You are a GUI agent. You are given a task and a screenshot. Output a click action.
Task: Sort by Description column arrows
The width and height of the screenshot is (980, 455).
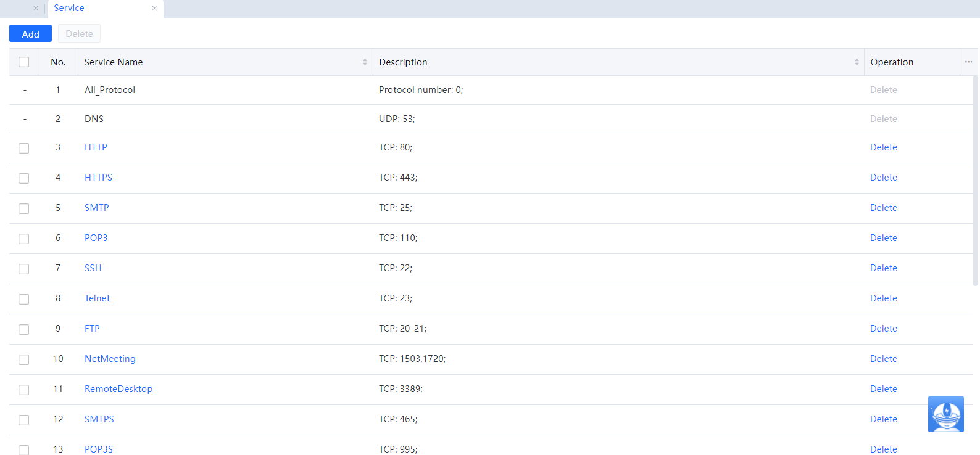pyautogui.click(x=857, y=62)
